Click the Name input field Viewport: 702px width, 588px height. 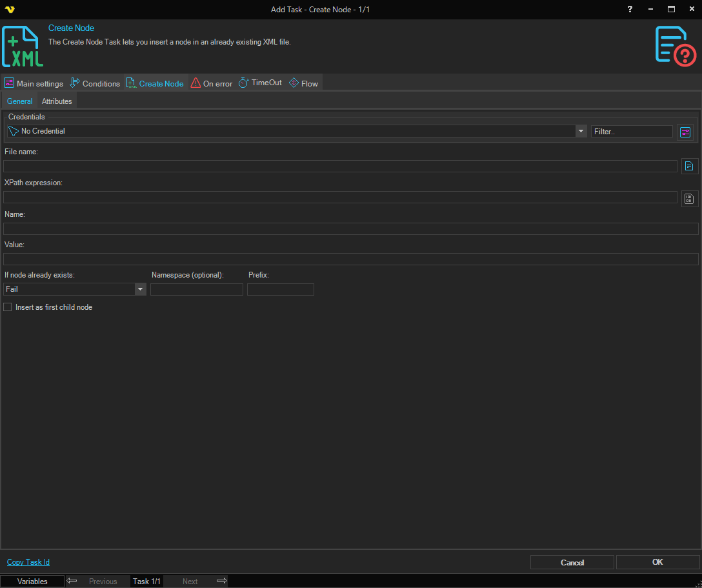pos(350,228)
